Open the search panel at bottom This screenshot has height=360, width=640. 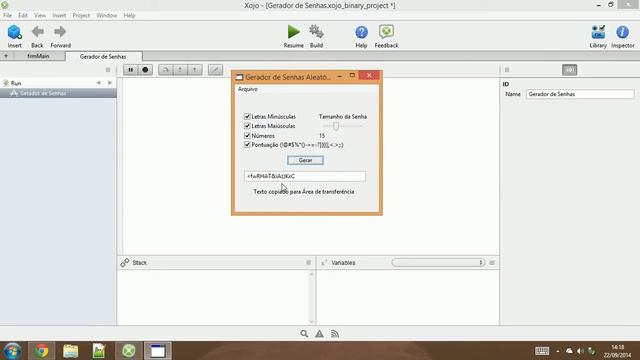(x=304, y=334)
